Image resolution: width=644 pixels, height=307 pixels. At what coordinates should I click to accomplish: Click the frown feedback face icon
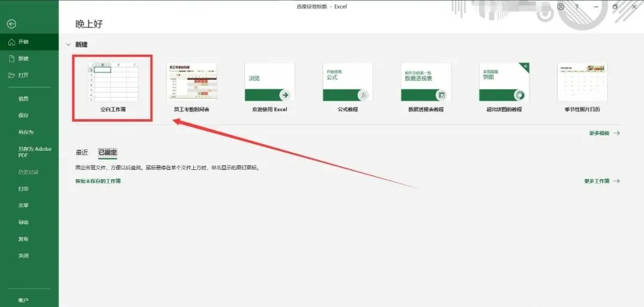[x=561, y=7]
